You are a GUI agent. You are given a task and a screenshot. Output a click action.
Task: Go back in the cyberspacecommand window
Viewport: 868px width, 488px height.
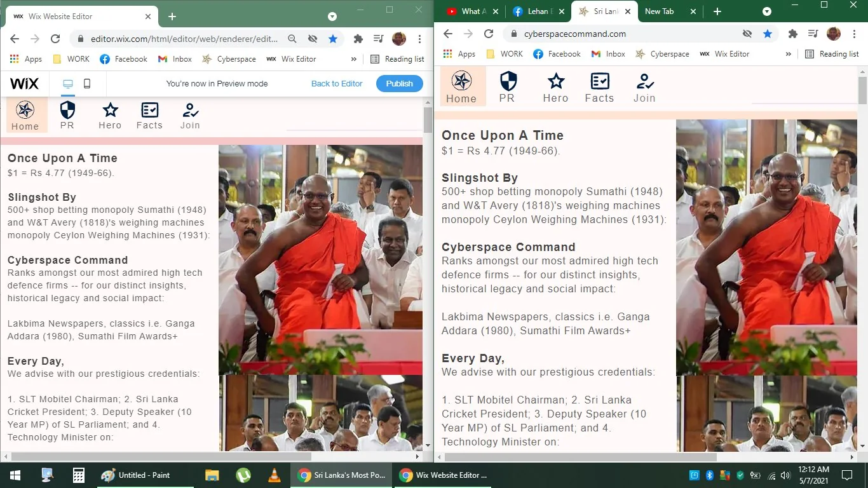click(448, 34)
